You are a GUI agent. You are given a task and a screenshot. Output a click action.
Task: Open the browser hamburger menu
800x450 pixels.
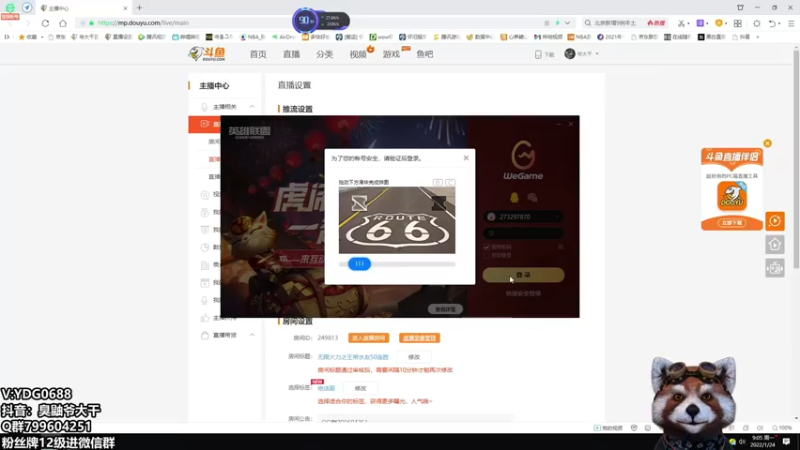click(x=791, y=23)
